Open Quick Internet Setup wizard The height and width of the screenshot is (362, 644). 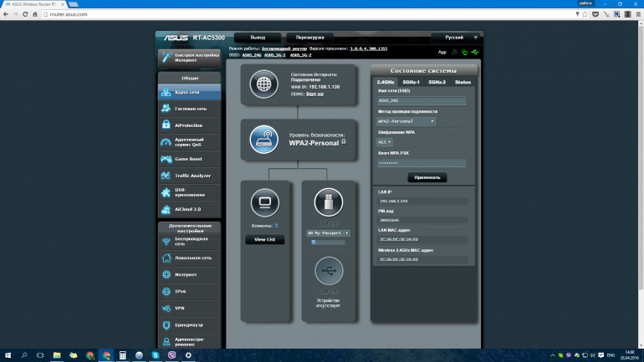189,58
